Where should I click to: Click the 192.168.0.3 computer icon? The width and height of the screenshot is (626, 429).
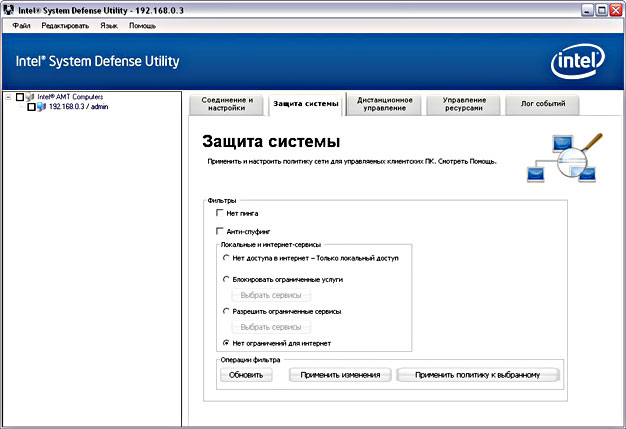[x=41, y=107]
